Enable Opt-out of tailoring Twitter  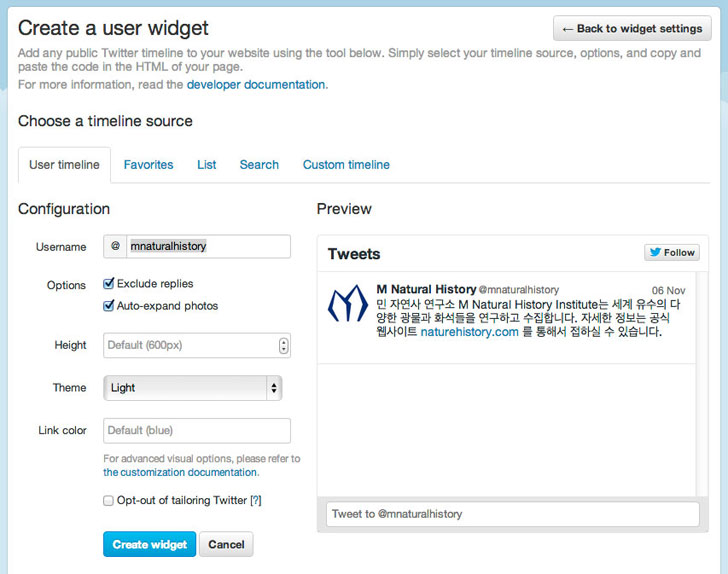[x=109, y=500]
